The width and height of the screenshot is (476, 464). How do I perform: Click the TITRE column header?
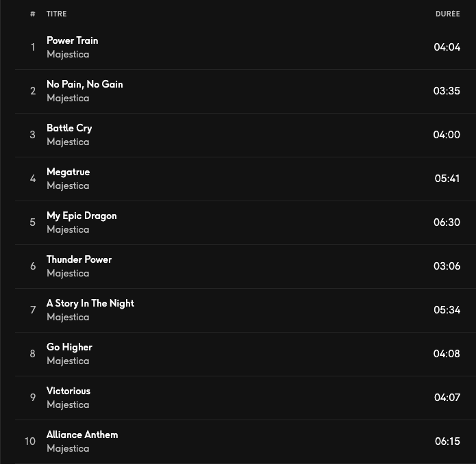click(56, 14)
